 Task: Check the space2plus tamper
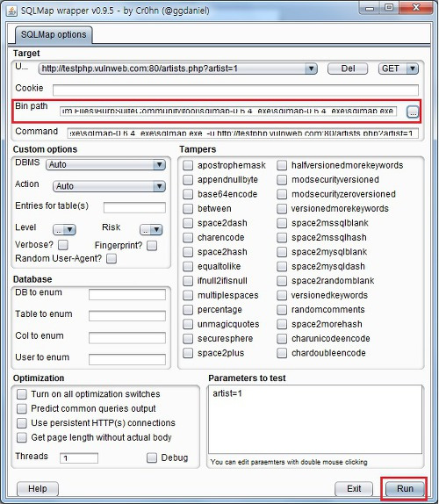tap(188, 353)
